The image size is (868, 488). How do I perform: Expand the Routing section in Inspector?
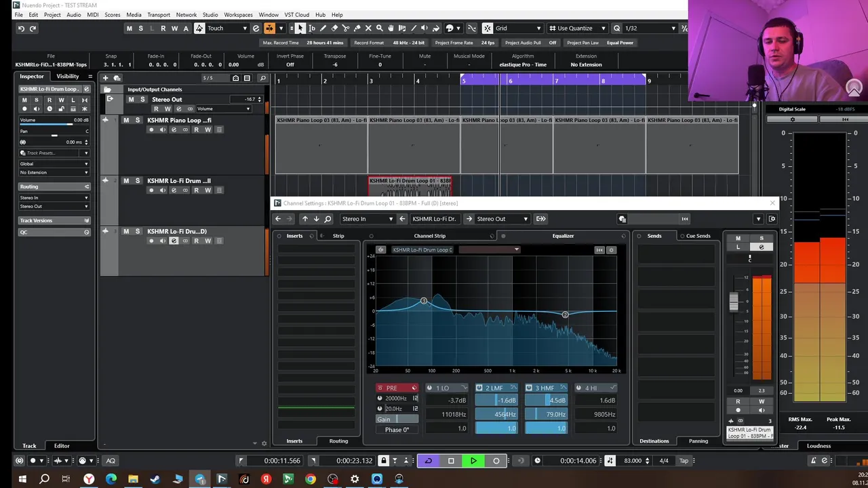(x=54, y=186)
